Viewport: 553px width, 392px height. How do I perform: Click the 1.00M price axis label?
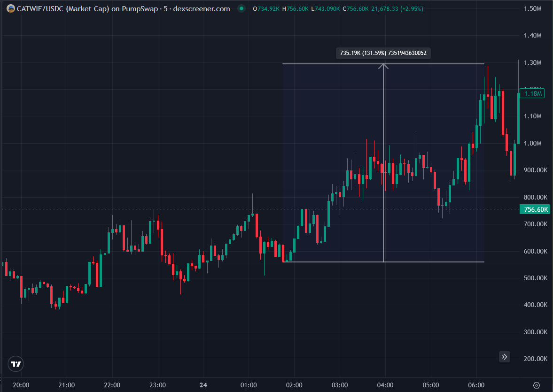[532, 143]
